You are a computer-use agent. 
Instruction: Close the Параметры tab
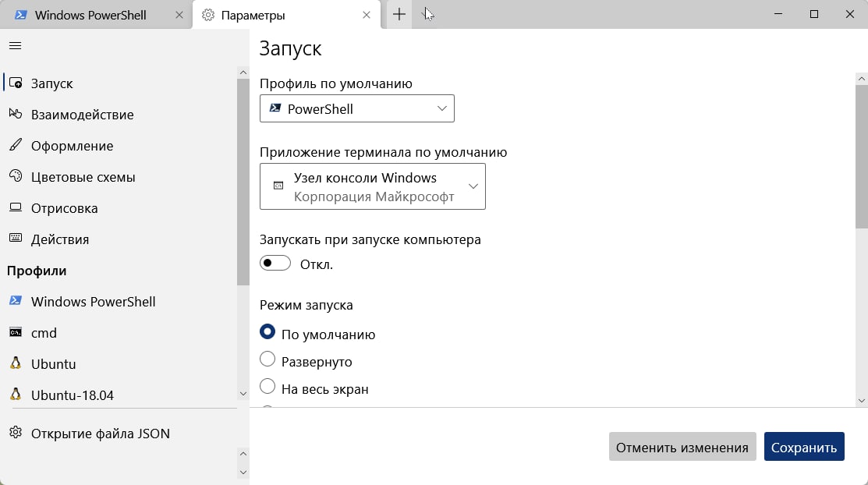[366, 15]
